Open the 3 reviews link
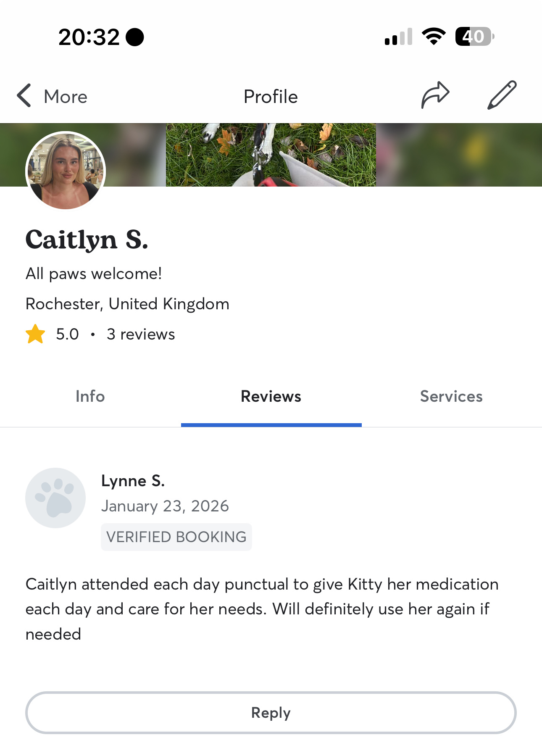Image resolution: width=542 pixels, height=756 pixels. [141, 334]
